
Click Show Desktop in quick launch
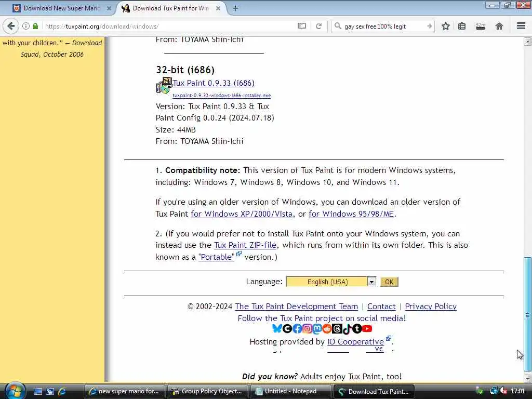[x=37, y=391]
